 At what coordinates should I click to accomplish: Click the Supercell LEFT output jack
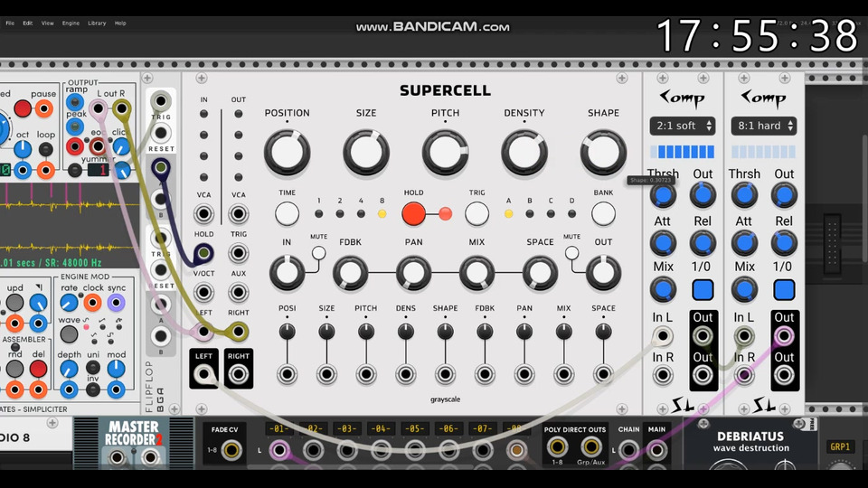203,374
